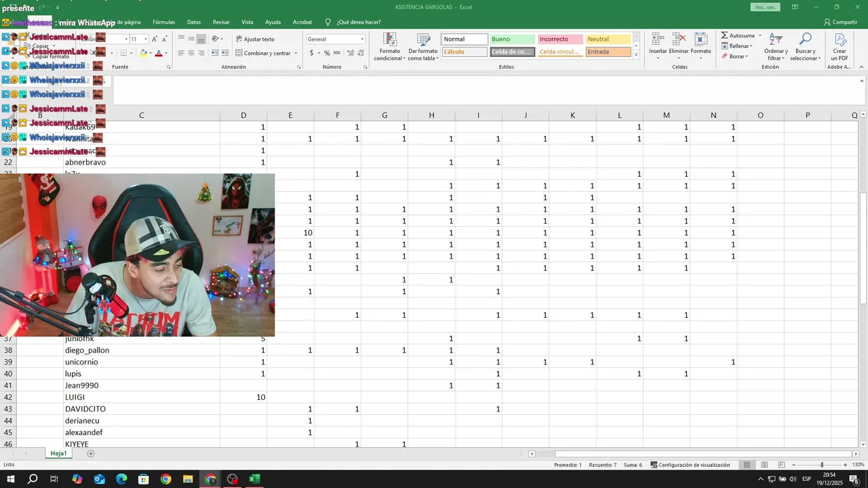Toggle center horizontal alignment
The height and width of the screenshot is (488, 868).
(191, 53)
